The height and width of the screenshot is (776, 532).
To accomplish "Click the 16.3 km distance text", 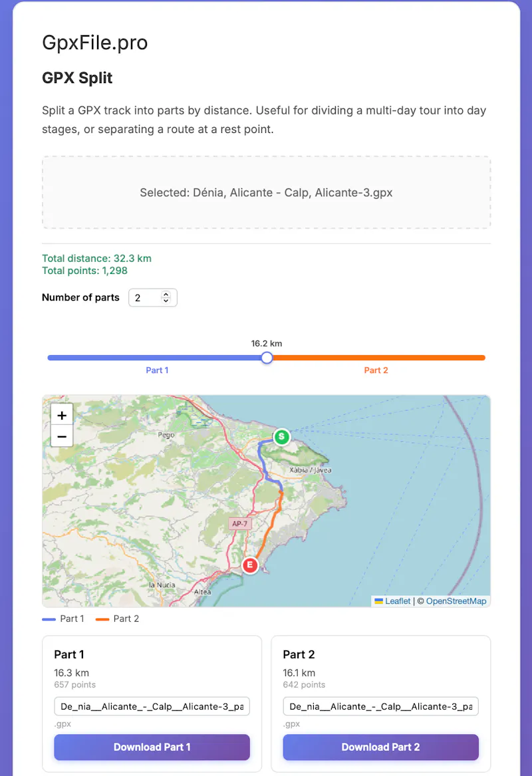I will [72, 673].
